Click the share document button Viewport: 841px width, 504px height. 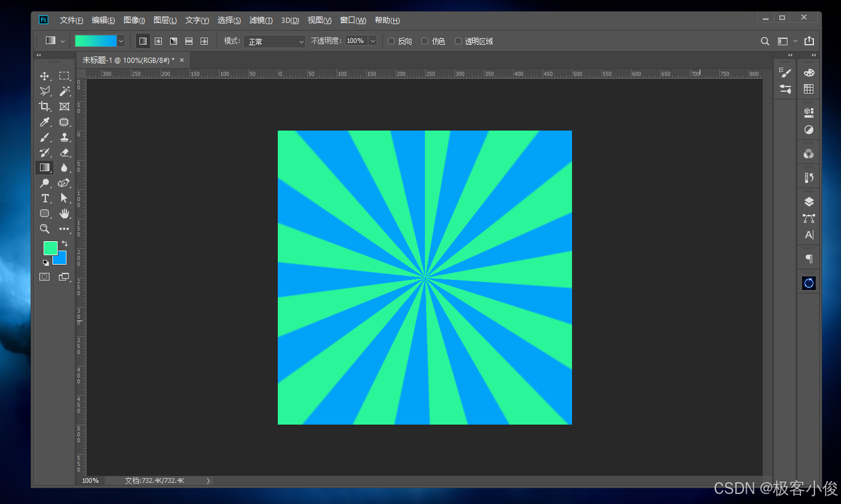pos(809,41)
